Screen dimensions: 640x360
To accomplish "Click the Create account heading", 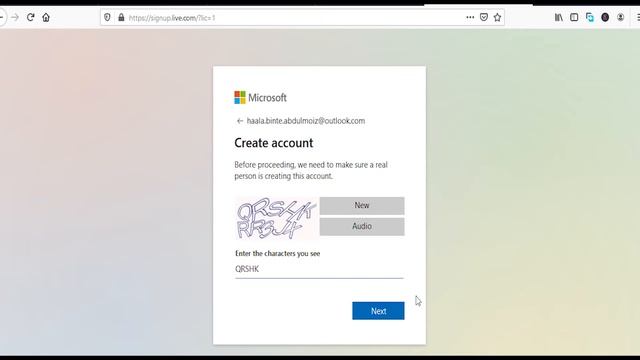I will [x=273, y=143].
